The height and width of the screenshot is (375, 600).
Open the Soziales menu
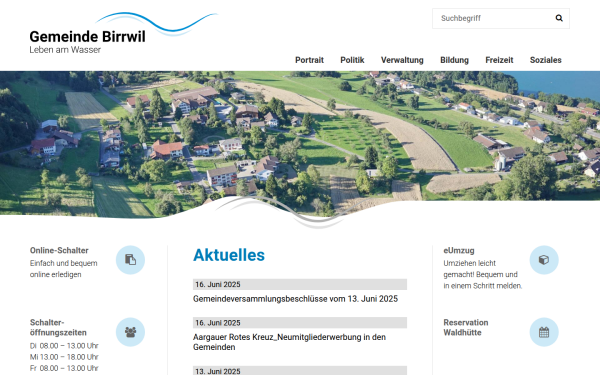pyautogui.click(x=546, y=60)
